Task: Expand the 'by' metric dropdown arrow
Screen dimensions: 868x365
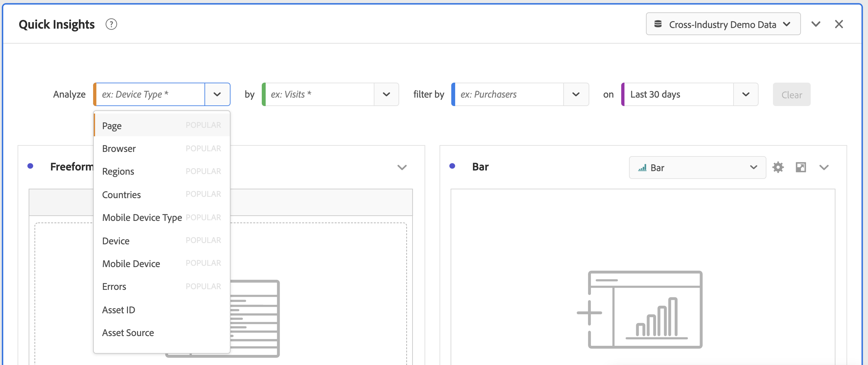Action: click(386, 94)
